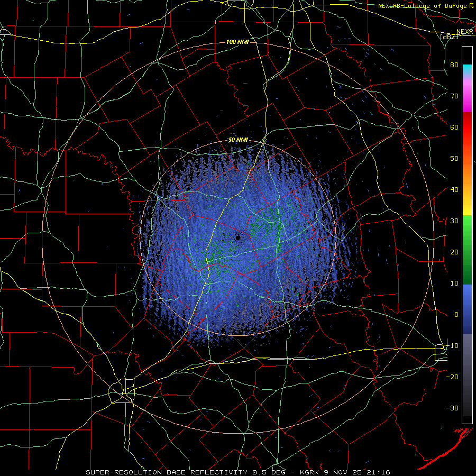Click the -30 value on the dBZ scale
This screenshot has width=476, height=476.
pos(452,408)
